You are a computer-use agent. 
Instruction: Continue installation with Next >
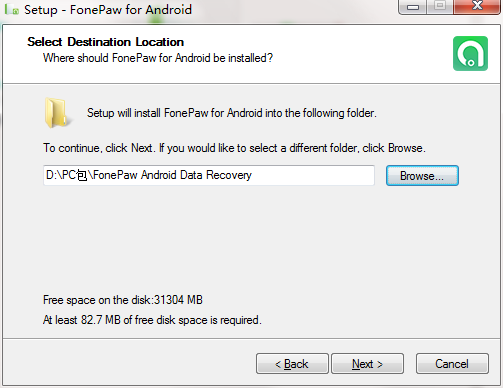[367, 364]
